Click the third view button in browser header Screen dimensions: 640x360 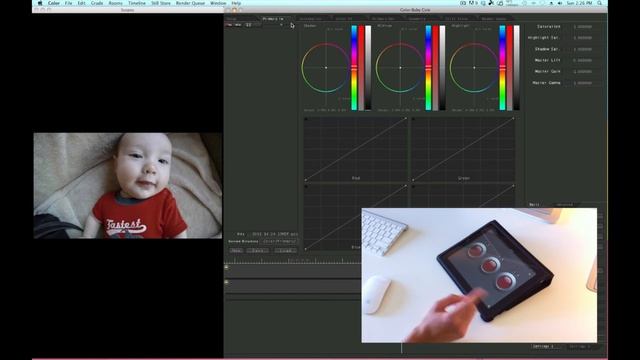pyautogui.click(x=249, y=25)
